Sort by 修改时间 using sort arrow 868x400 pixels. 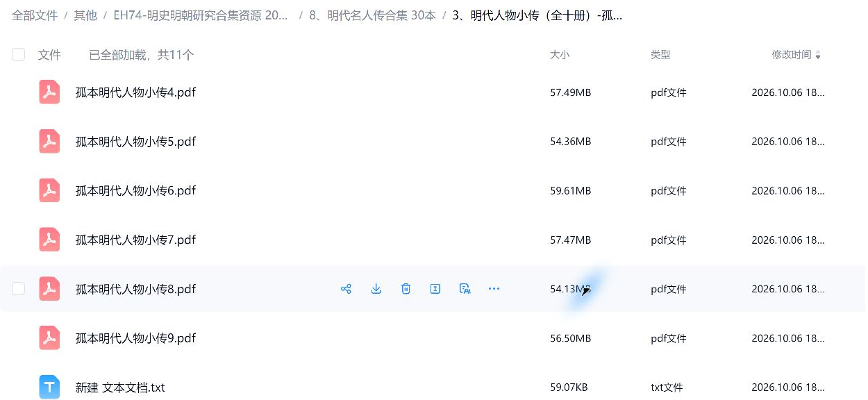tap(818, 56)
